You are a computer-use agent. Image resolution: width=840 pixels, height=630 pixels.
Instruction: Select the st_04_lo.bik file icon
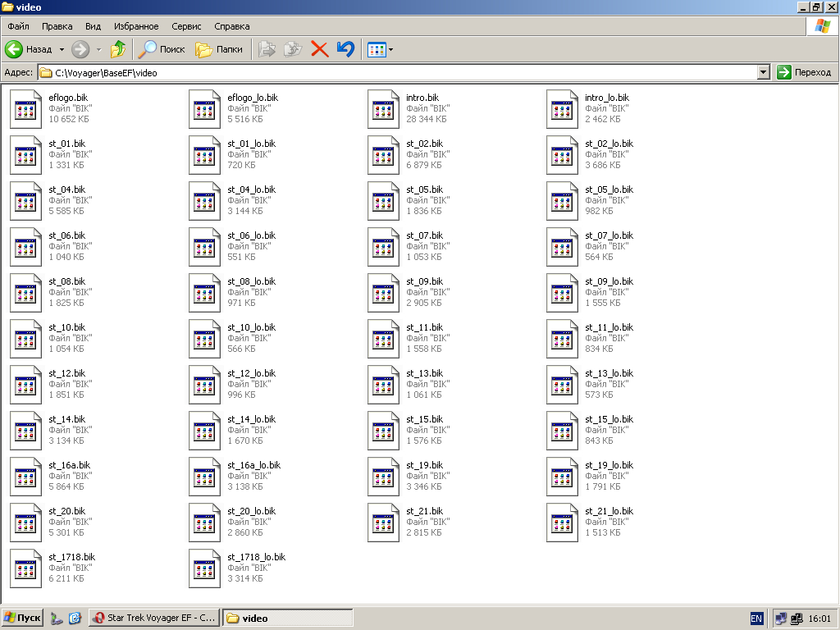click(x=204, y=202)
